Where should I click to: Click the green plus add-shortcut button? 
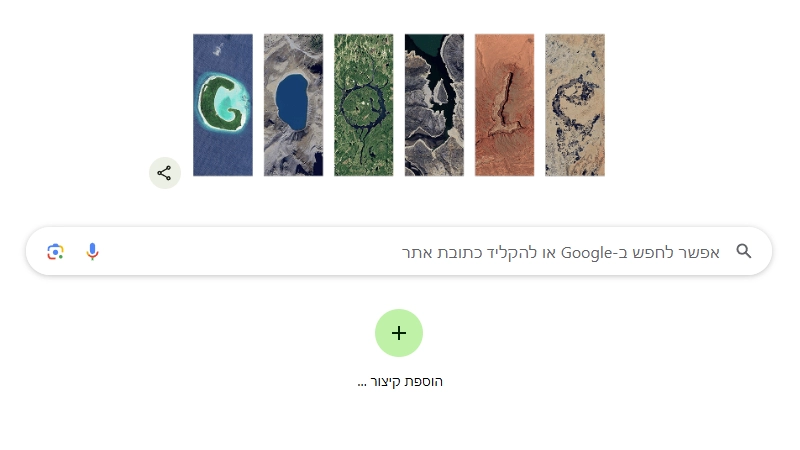tap(399, 333)
